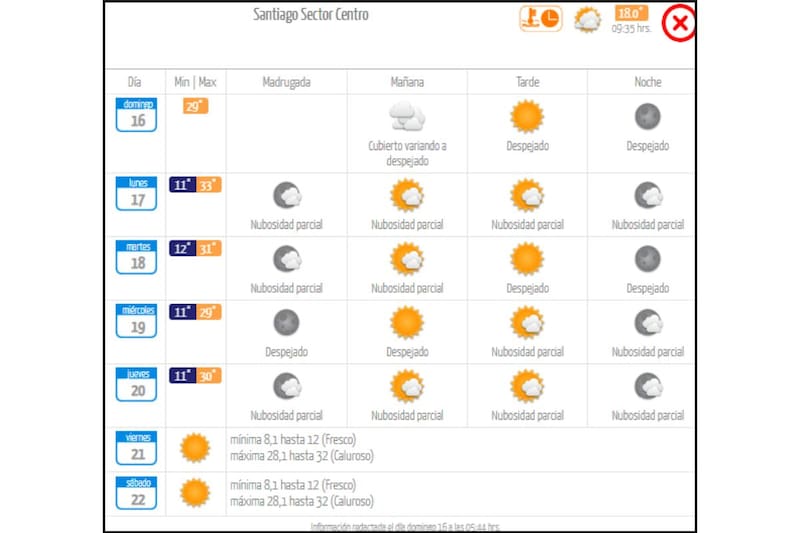
Task: Click the hourly temperature clock icon
Action: point(540,19)
